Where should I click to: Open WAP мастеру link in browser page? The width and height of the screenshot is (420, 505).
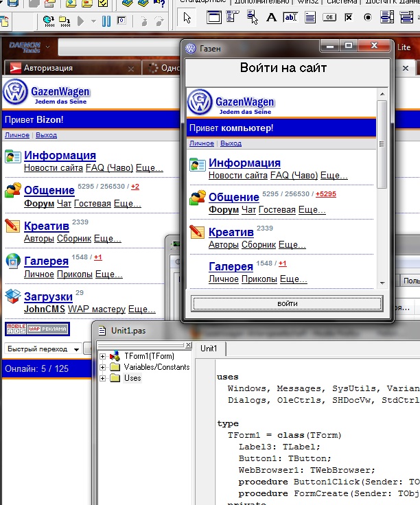[x=97, y=309]
